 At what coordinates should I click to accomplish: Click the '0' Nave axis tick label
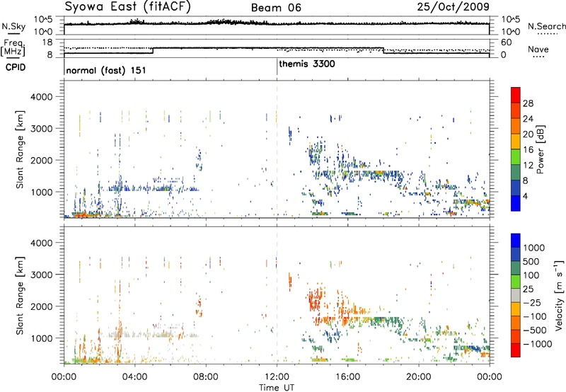pyautogui.click(x=504, y=55)
